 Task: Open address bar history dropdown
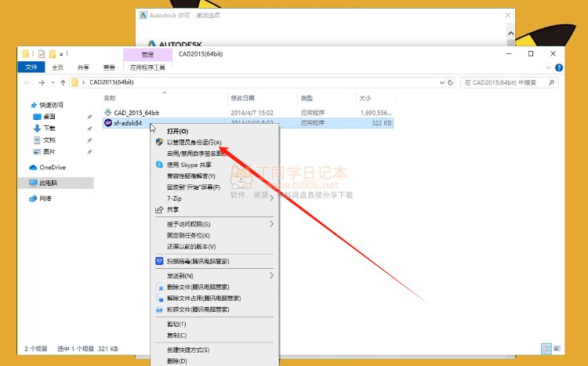[x=441, y=82]
